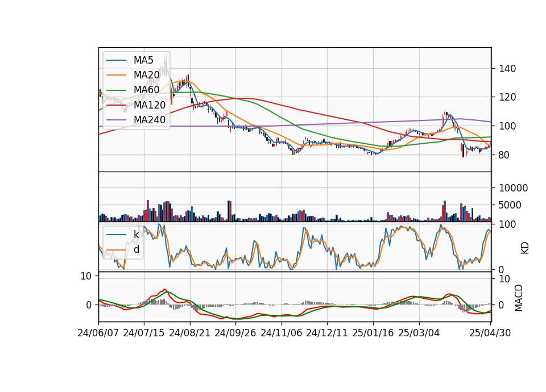Click the 140 price axis value
Screen dimensions: 546x392
[507, 69]
